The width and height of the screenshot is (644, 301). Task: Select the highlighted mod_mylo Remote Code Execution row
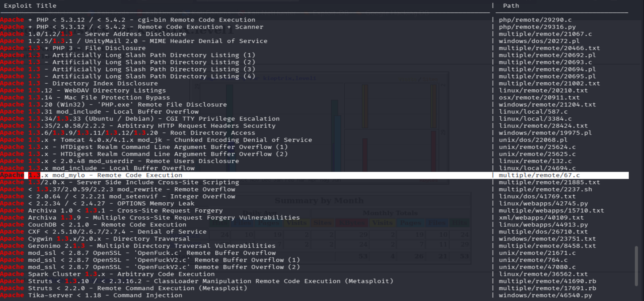coord(314,175)
